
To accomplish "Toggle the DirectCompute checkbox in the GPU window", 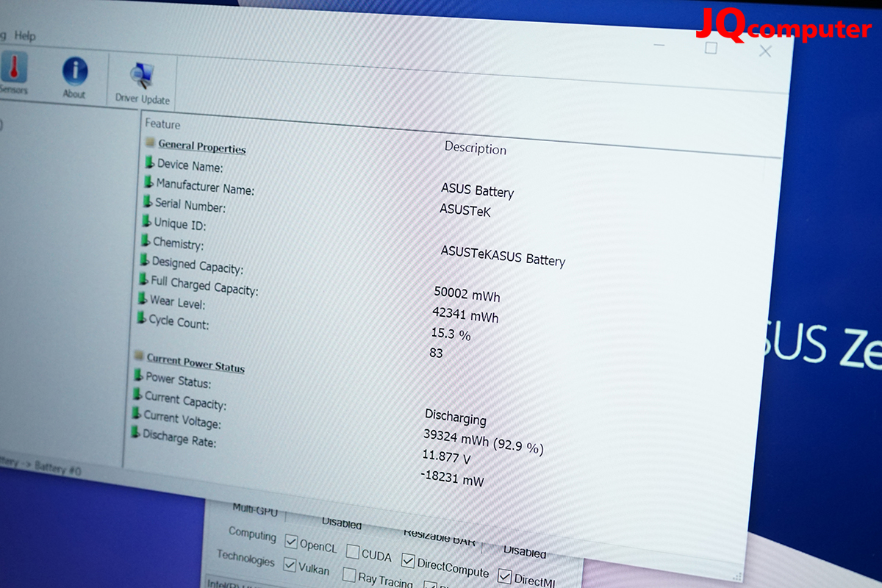I will (x=408, y=560).
